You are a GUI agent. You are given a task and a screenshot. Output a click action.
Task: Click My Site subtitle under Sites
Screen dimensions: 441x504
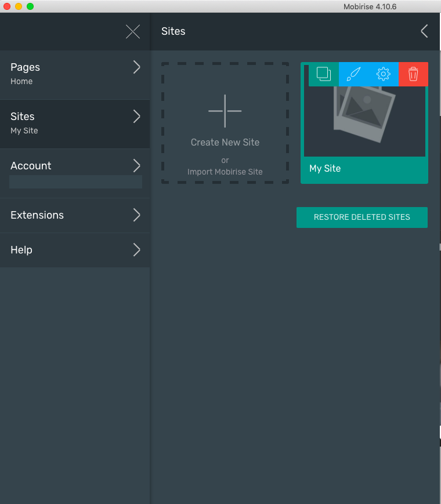(24, 130)
